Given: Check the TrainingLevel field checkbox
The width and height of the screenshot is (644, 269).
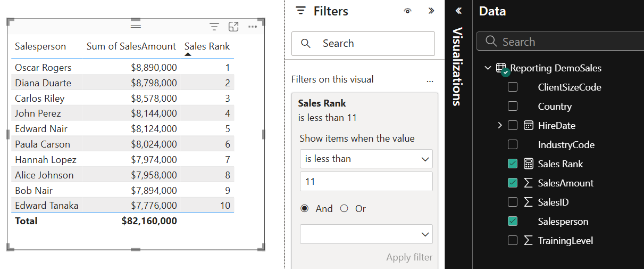Looking at the screenshot, I should [513, 241].
